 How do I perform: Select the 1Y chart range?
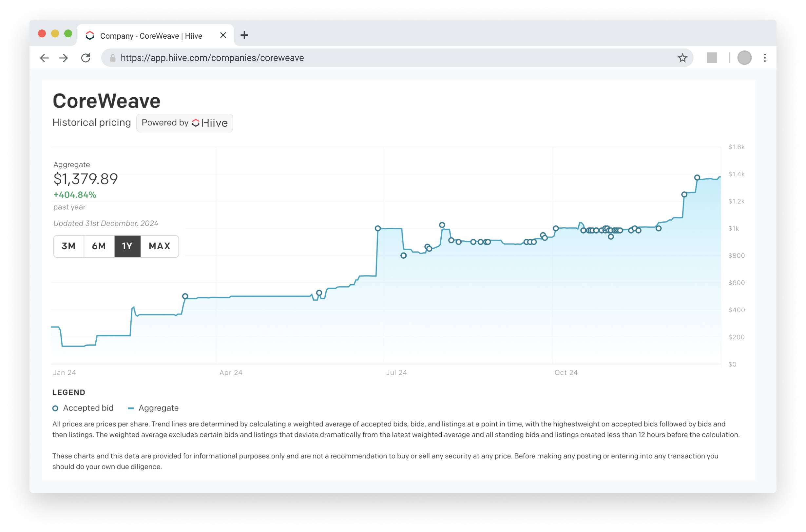pos(127,246)
